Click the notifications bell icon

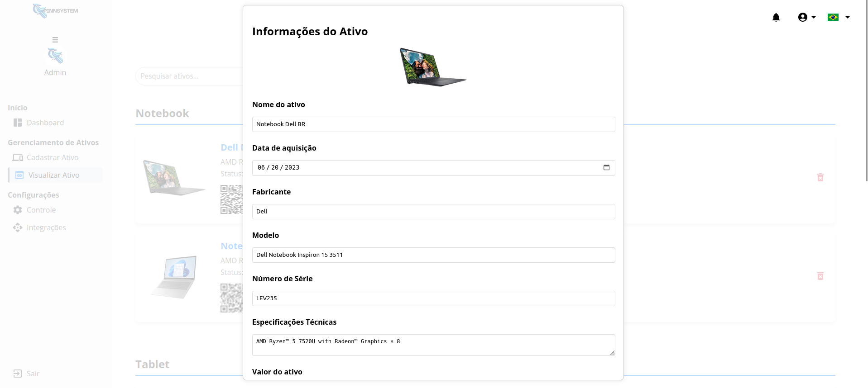[776, 17]
